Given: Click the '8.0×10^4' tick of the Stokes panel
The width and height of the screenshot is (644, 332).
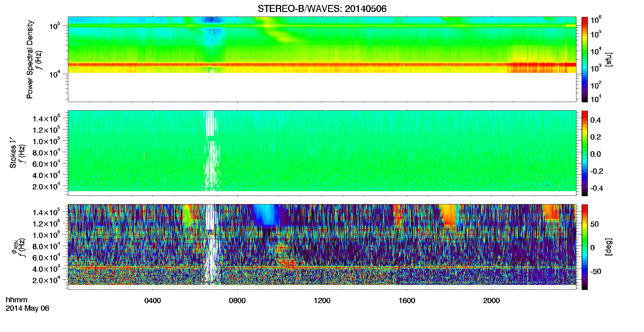Looking at the screenshot, I should 46,152.
